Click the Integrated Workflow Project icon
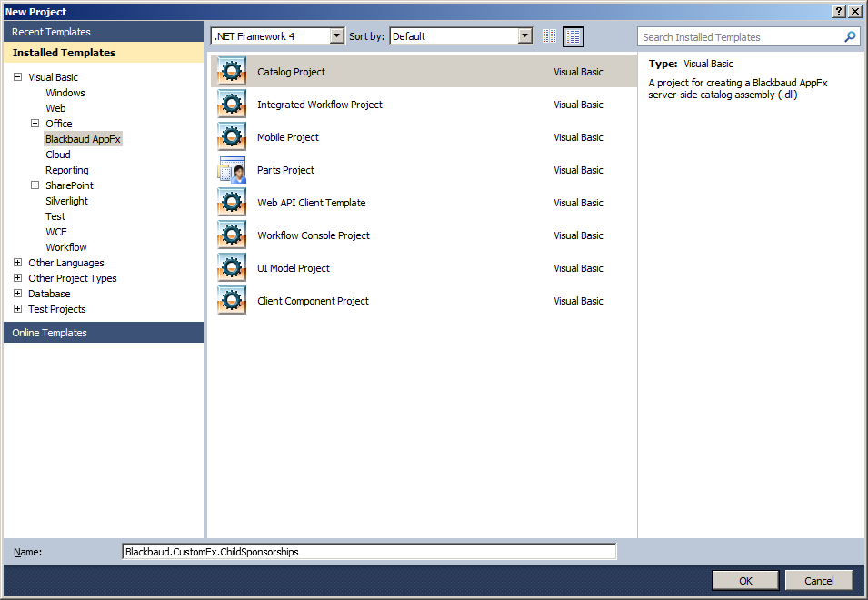The image size is (868, 600). click(232, 104)
